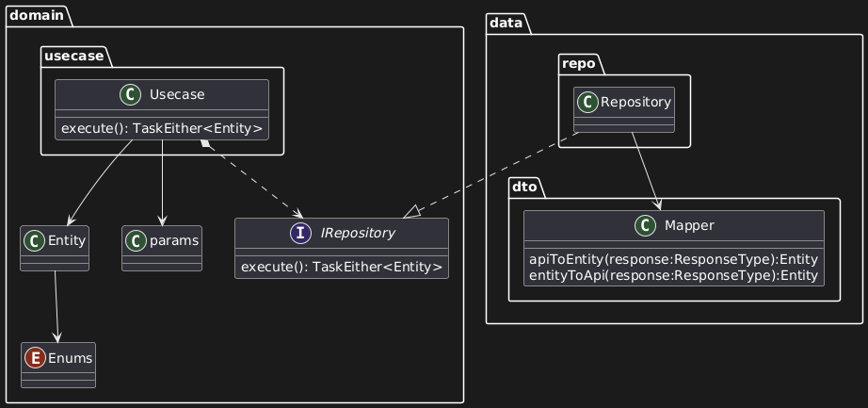Select the Usecase execute(): TaskEither<Entity> method
Screen dimensions: 868x408
click(x=162, y=128)
